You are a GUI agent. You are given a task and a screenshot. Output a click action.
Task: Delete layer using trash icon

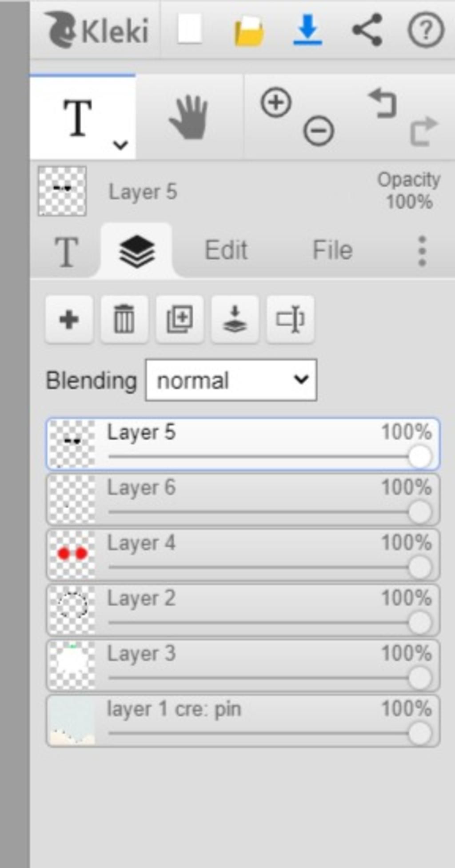click(x=124, y=319)
